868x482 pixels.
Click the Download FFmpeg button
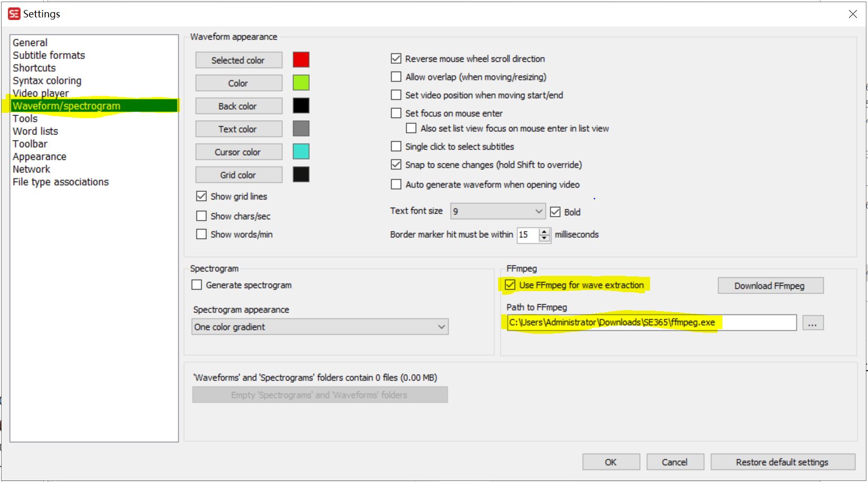point(770,285)
